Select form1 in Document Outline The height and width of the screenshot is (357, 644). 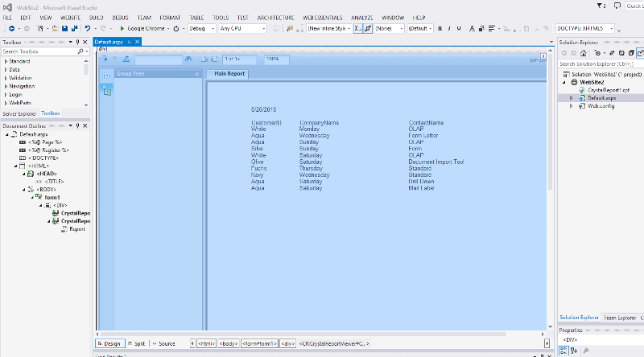[x=52, y=197]
